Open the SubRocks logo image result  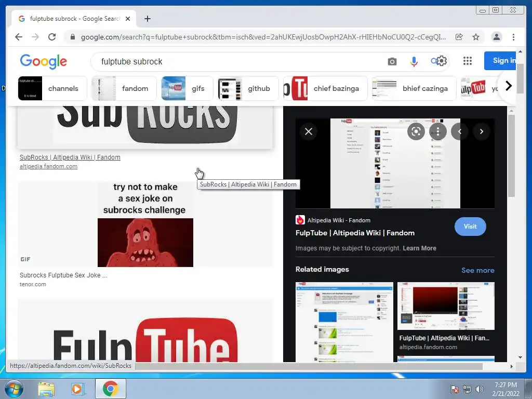(x=145, y=127)
